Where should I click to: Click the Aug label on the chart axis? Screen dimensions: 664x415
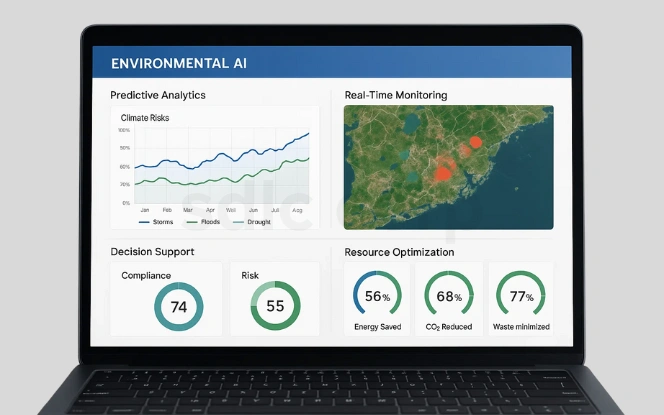pyautogui.click(x=297, y=210)
